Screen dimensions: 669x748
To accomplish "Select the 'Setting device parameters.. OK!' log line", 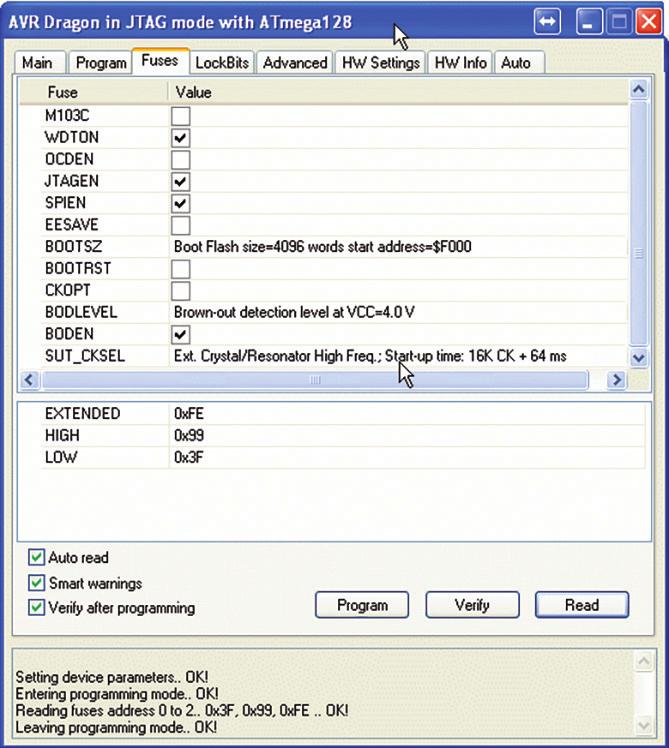I will pyautogui.click(x=112, y=677).
